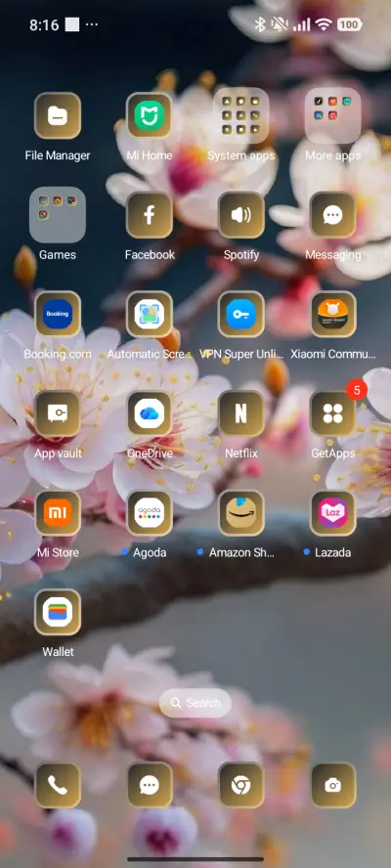391x868 pixels.
Task: Launch the Mi Store app
Action: click(58, 512)
